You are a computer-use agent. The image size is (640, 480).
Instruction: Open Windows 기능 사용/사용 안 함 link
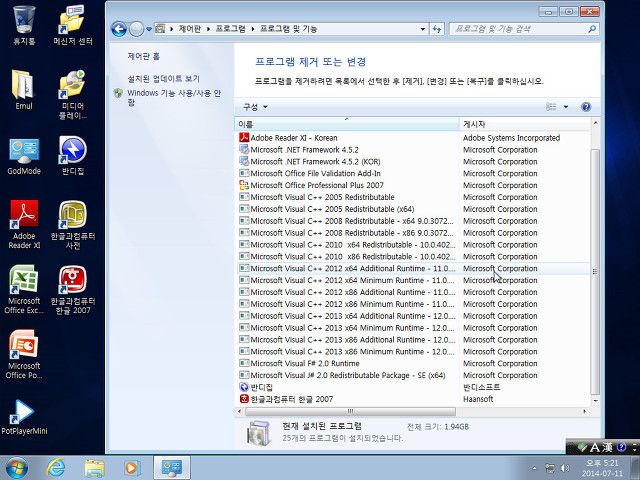[x=174, y=97]
